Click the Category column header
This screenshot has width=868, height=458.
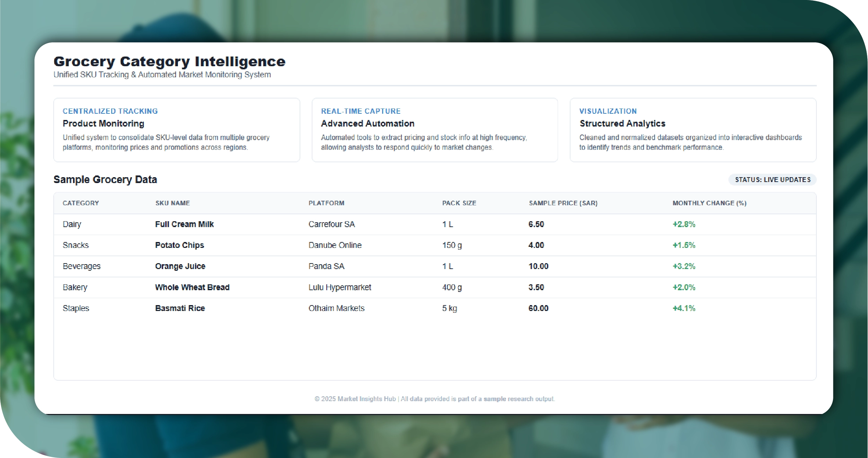(x=81, y=203)
